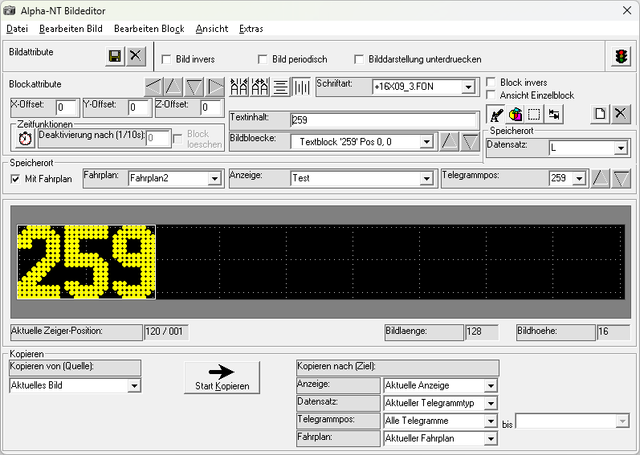Click the colored cube graphic icon

coord(515,114)
